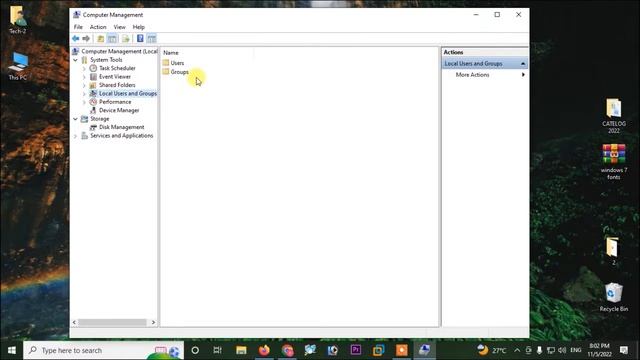Select the windows 7 fonts archive icon

click(613, 162)
